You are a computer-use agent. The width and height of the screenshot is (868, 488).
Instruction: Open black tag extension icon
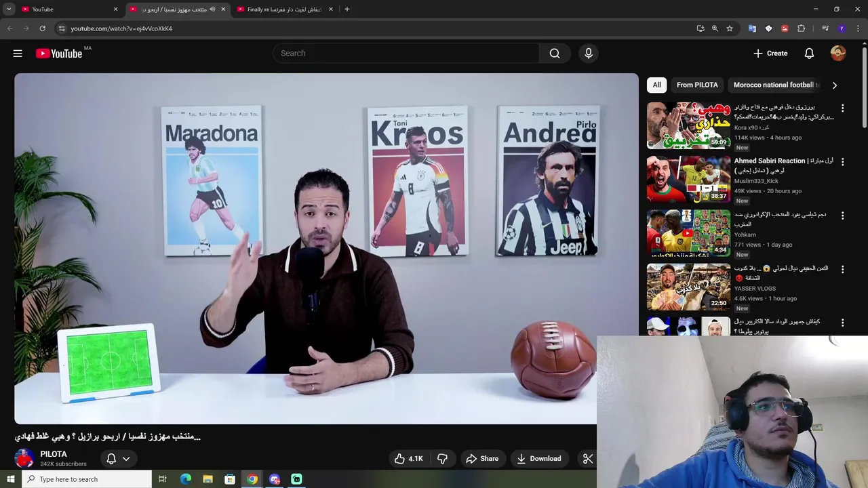(x=768, y=28)
